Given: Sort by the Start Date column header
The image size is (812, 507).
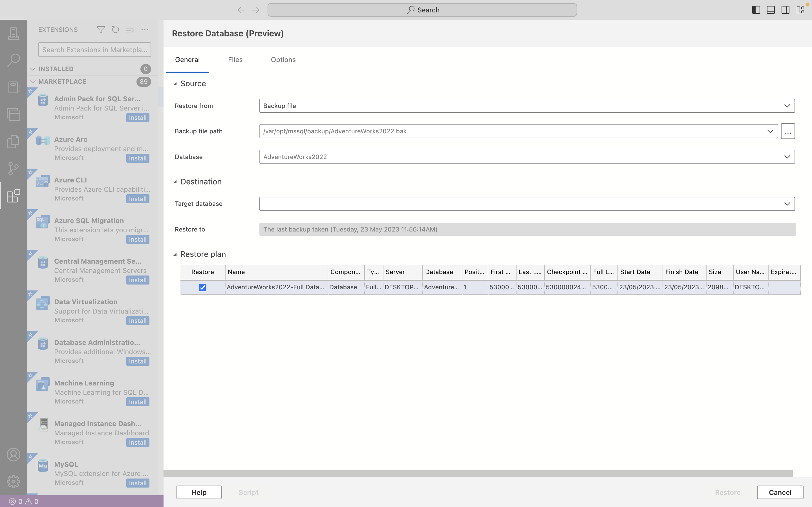Looking at the screenshot, I should click(x=640, y=272).
